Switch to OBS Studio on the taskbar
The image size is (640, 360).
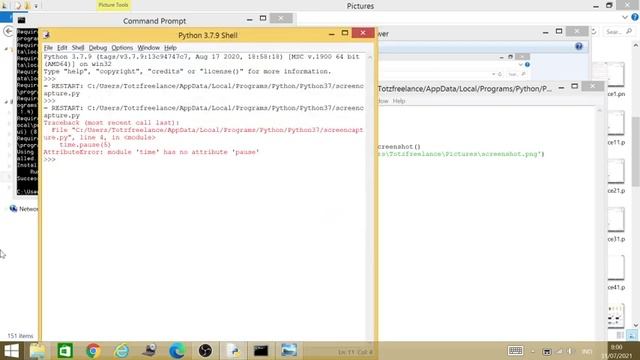click(x=205, y=351)
